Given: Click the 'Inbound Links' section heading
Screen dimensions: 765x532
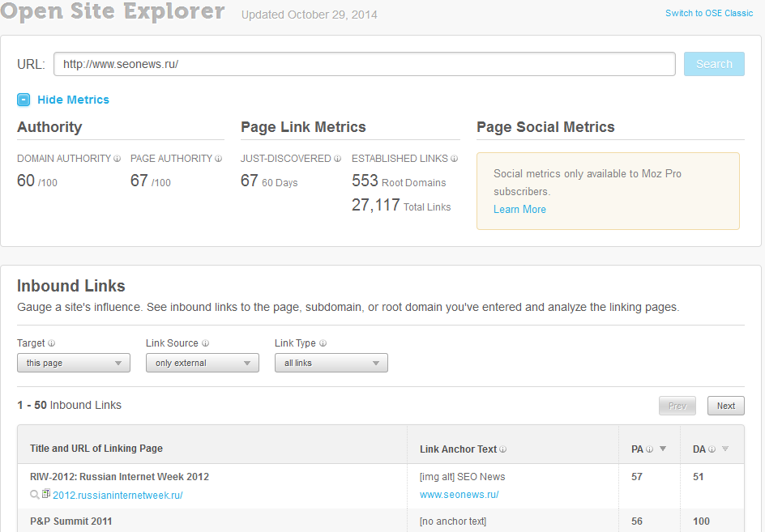Looking at the screenshot, I should [x=71, y=286].
